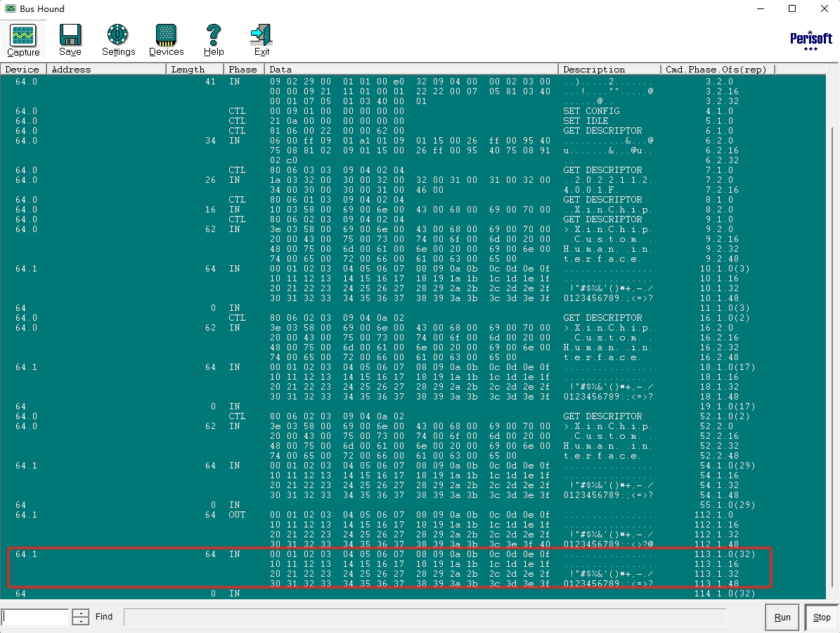Image resolution: width=840 pixels, height=633 pixels.
Task: Select the SET IDLE description row
Action: point(413,120)
